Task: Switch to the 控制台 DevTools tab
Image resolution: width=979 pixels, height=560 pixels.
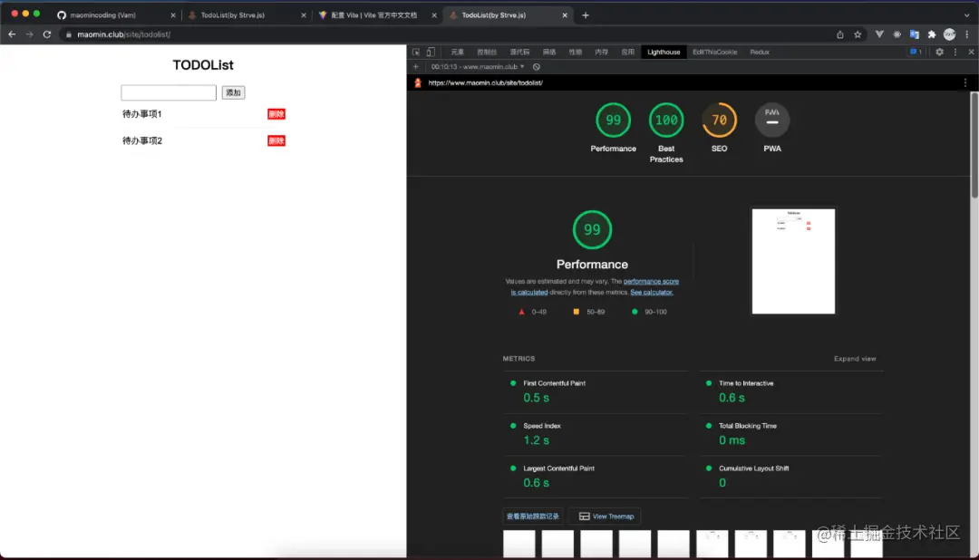Action: coord(487,52)
